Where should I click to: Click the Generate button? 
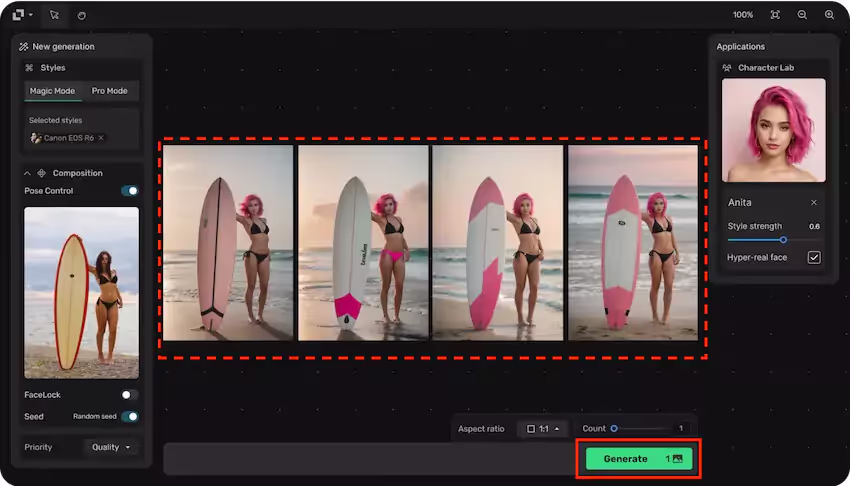pos(639,459)
